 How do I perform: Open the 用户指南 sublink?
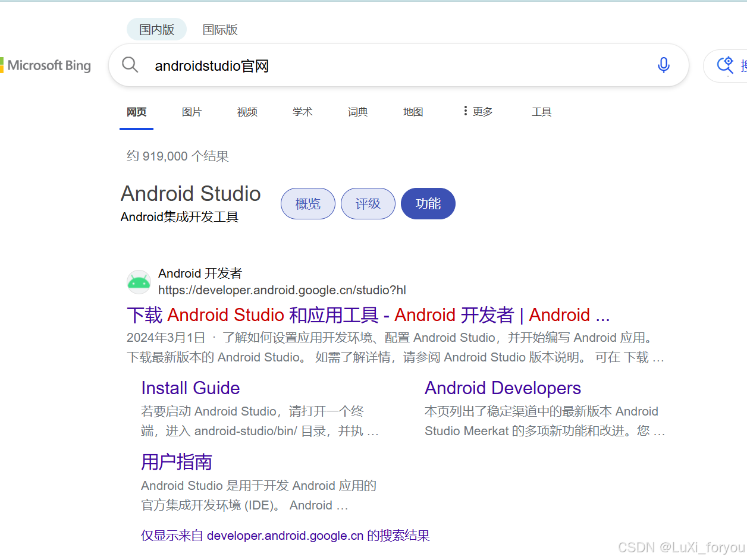coord(177,462)
